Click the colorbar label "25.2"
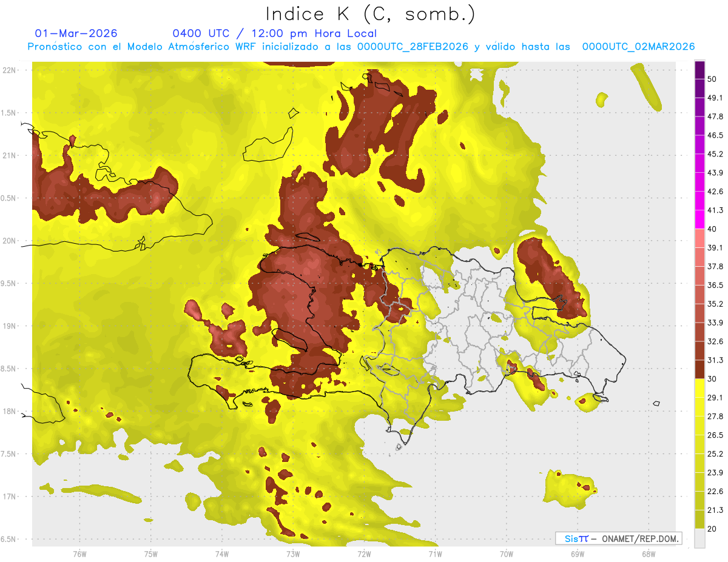The width and height of the screenshot is (728, 562). (x=715, y=454)
